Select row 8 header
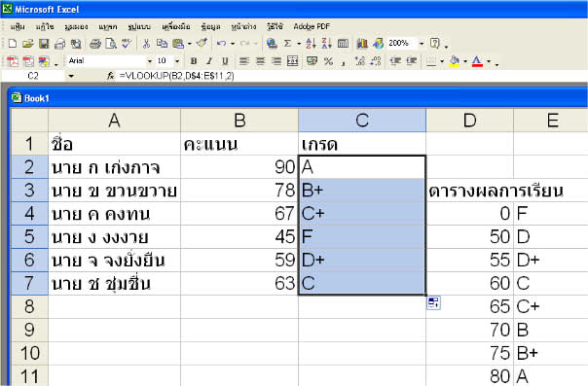588x386 pixels. (29, 306)
